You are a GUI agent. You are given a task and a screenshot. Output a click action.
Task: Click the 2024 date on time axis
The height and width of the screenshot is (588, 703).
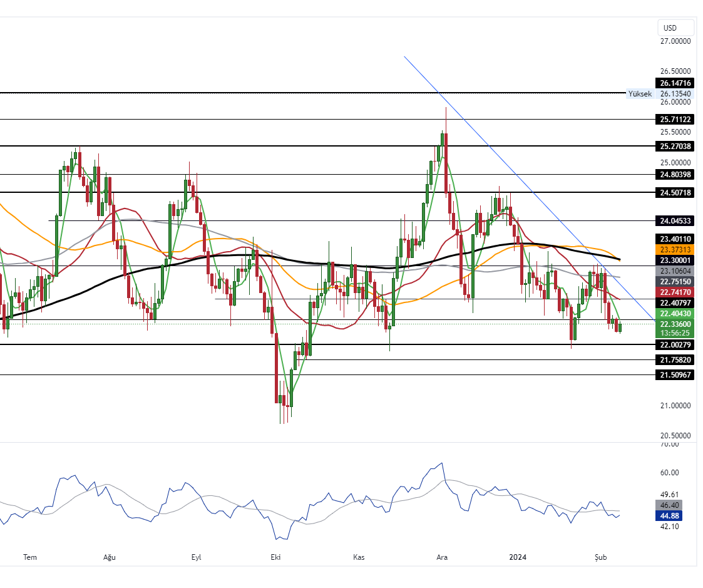518,557
